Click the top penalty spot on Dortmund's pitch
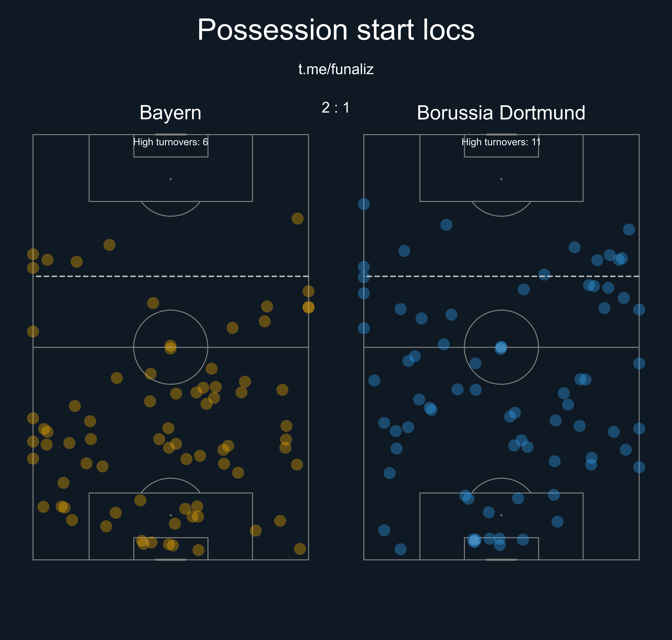Image resolution: width=672 pixels, height=640 pixels. [x=501, y=179]
